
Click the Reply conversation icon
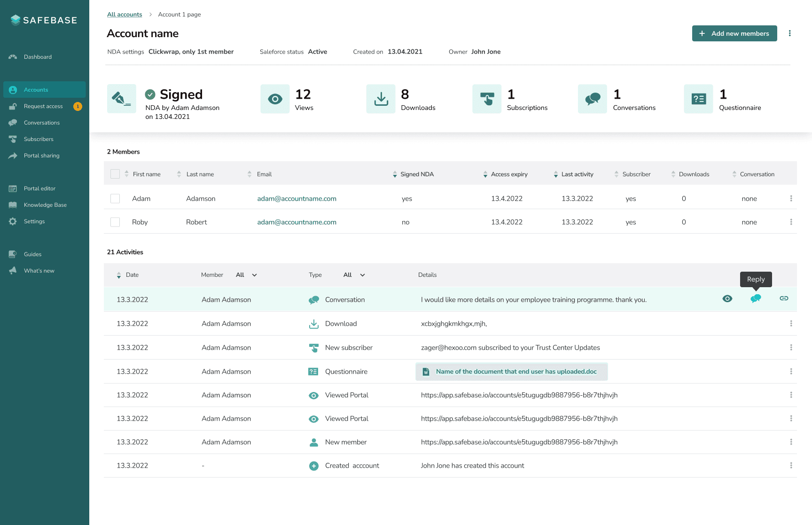[x=756, y=298]
